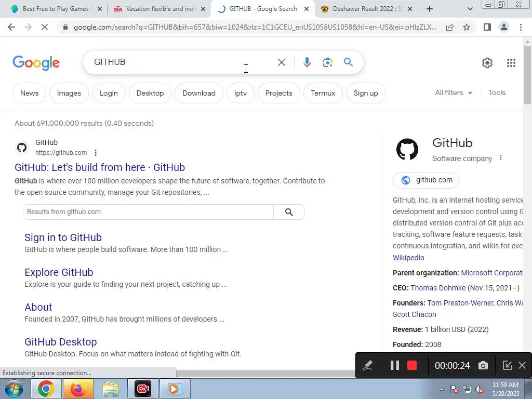Switch to Vacation flexible tab
This screenshot has height=399, width=532.
pos(159,9)
